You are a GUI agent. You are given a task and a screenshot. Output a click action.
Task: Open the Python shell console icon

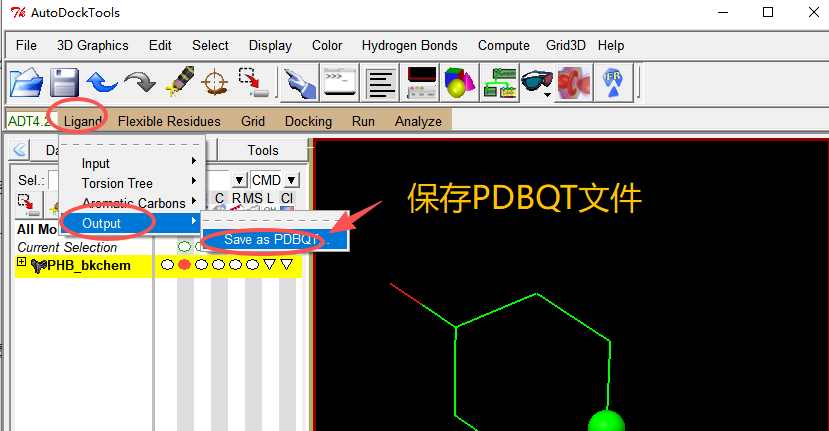[x=337, y=82]
